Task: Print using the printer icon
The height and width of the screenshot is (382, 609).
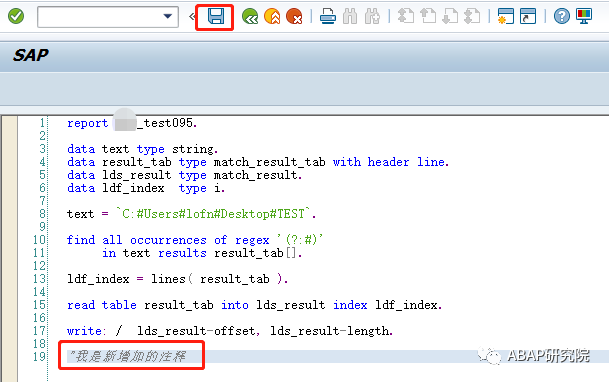Action: [x=328, y=17]
